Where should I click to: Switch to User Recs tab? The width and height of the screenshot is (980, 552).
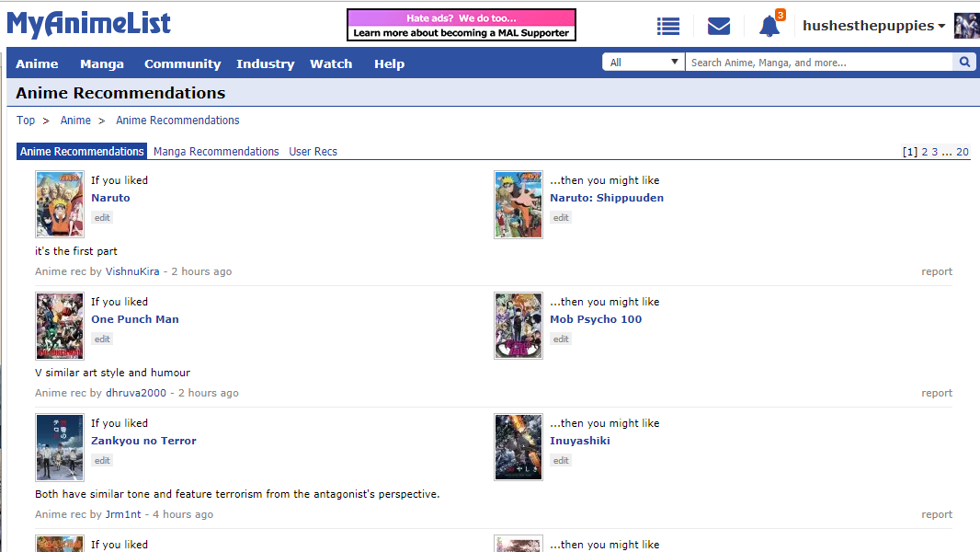point(313,152)
